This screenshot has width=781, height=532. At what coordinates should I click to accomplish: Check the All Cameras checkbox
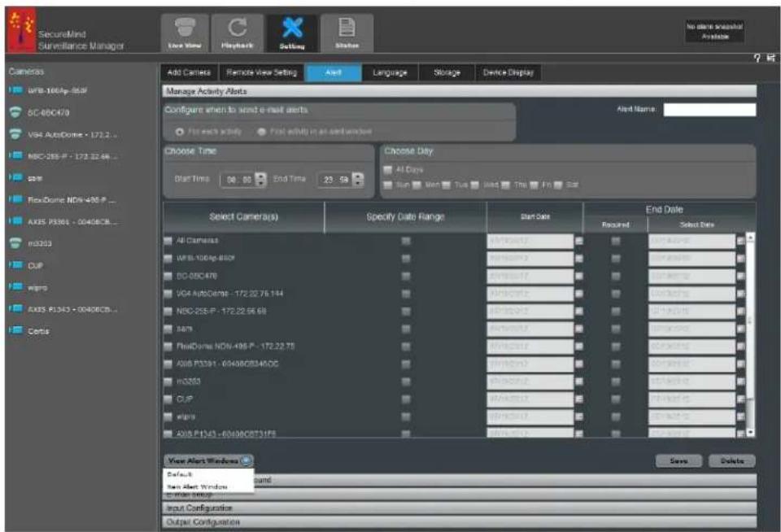[x=168, y=241]
